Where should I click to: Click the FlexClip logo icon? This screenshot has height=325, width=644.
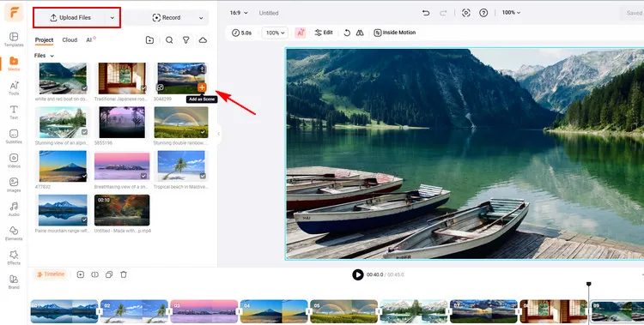coord(14,13)
